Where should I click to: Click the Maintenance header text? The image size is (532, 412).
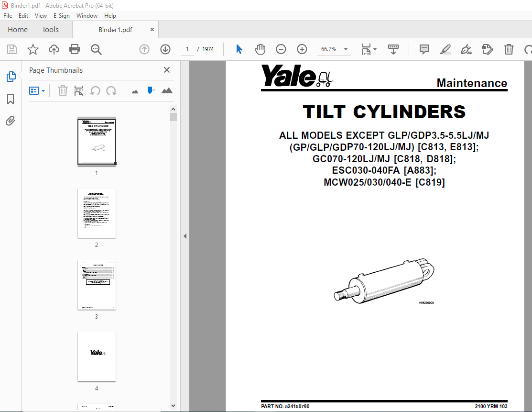coord(472,83)
